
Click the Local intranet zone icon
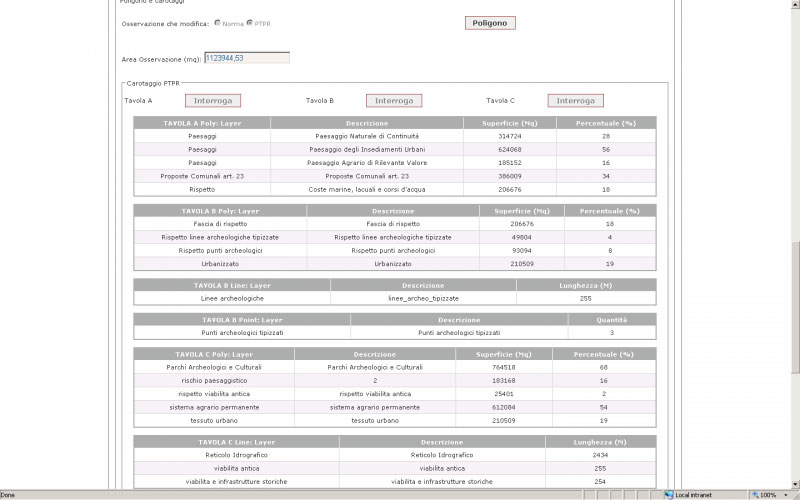[669, 495]
